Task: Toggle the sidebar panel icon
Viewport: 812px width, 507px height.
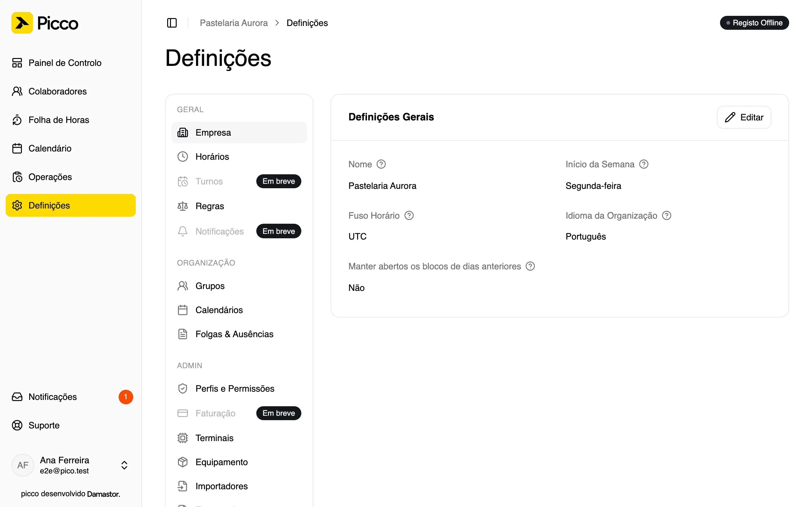Action: point(172,23)
